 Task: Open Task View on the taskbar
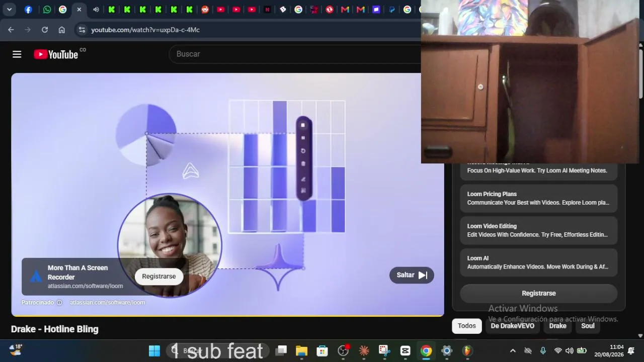pyautogui.click(x=281, y=351)
